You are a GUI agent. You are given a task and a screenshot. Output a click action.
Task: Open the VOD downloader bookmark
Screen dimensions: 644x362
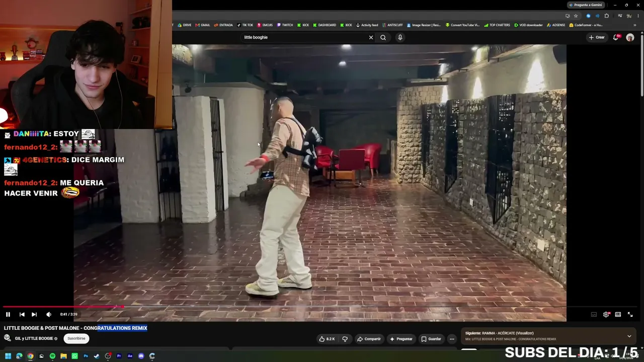point(528,25)
